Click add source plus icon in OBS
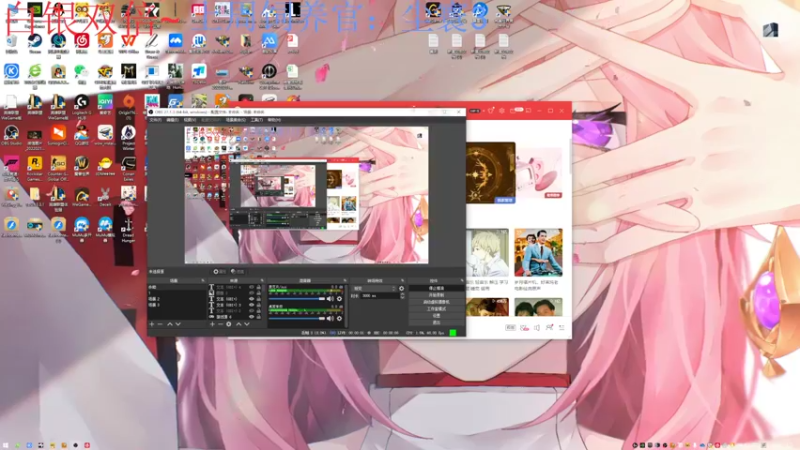Viewport: 800px width, 450px height. coord(212,324)
